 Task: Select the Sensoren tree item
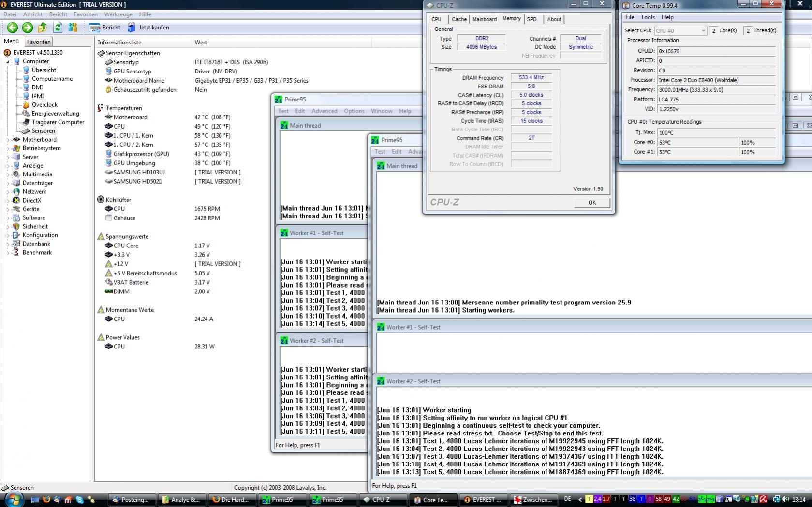[x=43, y=131]
